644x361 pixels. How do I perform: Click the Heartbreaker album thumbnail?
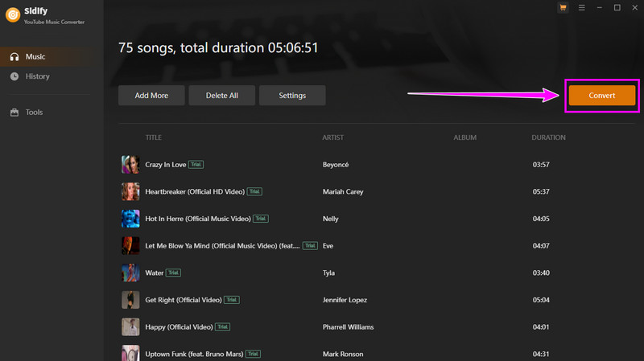point(130,191)
